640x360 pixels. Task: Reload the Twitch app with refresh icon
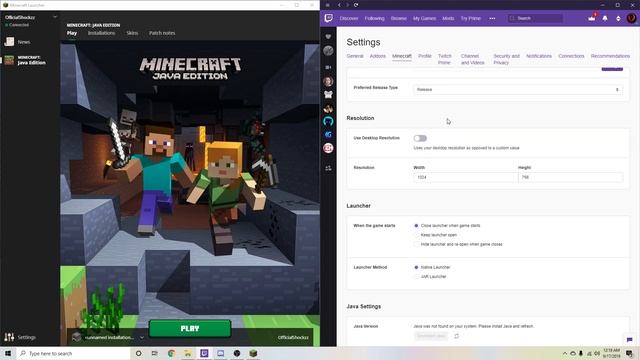(356, 5)
